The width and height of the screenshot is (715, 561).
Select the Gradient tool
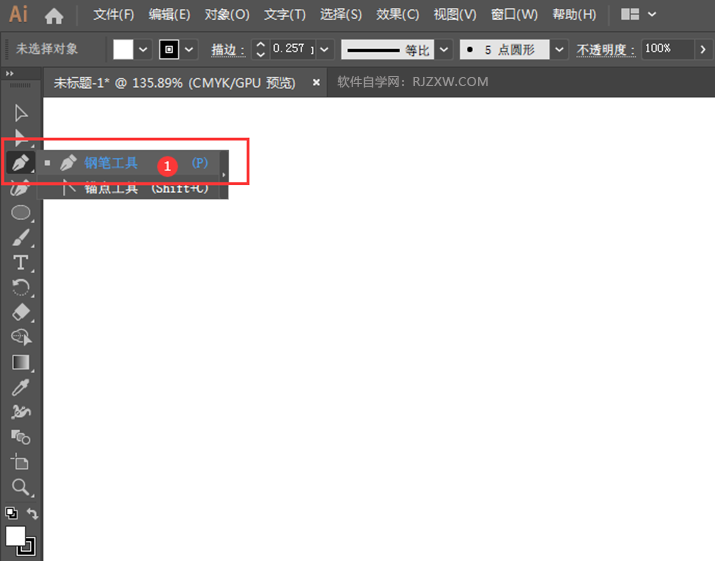point(21,363)
